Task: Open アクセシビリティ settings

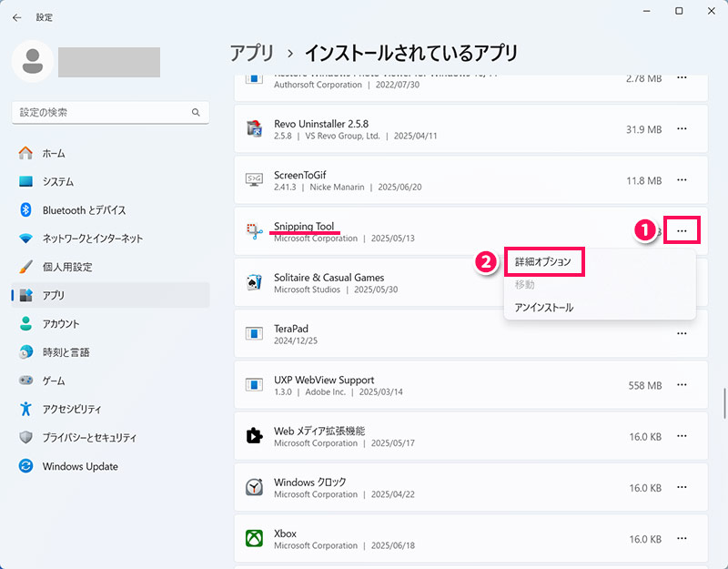Action: pyautogui.click(x=110, y=409)
